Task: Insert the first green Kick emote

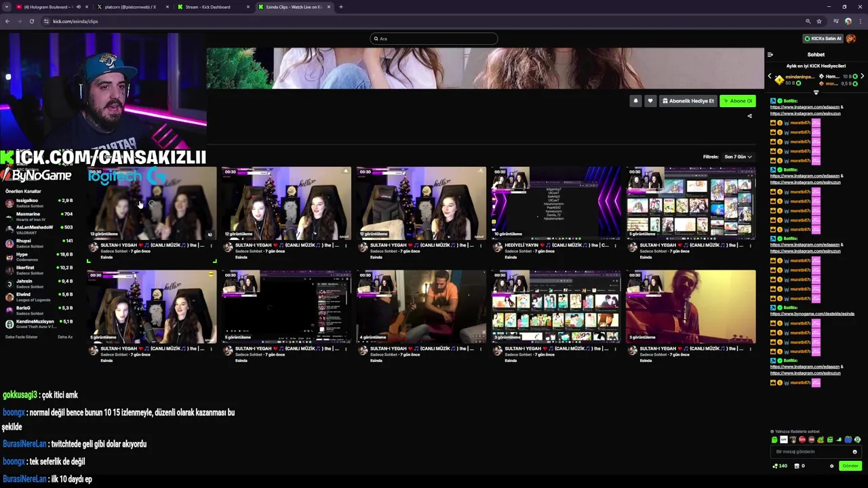Action: pyautogui.click(x=774, y=440)
